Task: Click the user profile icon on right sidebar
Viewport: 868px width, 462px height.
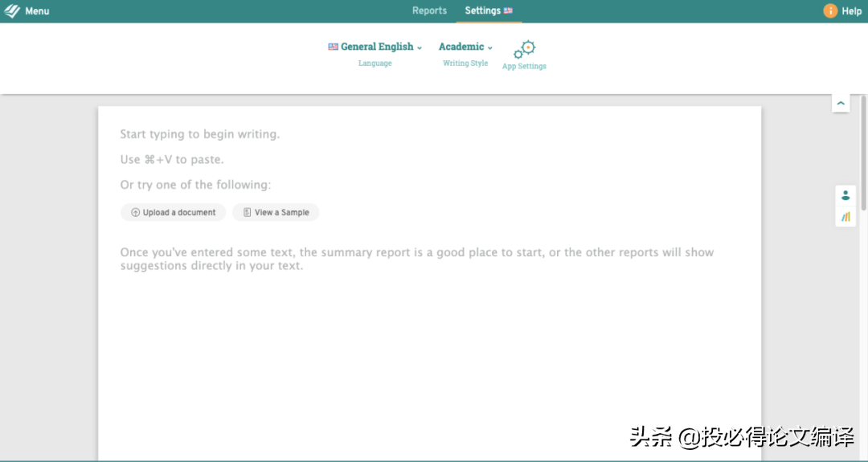Action: tap(845, 195)
